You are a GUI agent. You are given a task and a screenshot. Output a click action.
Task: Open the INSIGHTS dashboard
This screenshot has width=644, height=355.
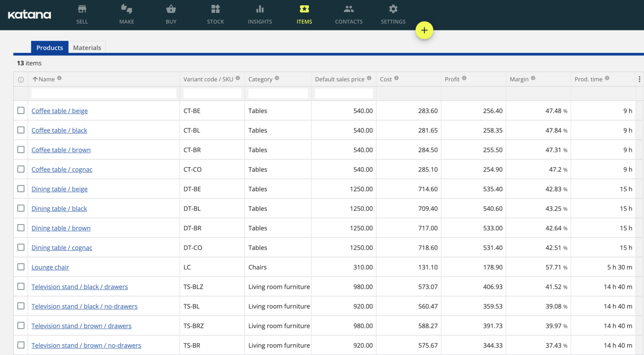pyautogui.click(x=260, y=14)
